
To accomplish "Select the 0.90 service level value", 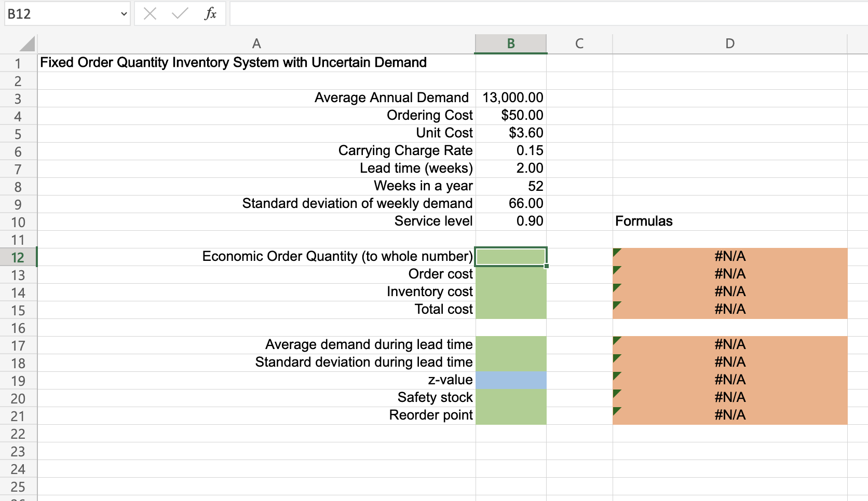I will pyautogui.click(x=511, y=221).
